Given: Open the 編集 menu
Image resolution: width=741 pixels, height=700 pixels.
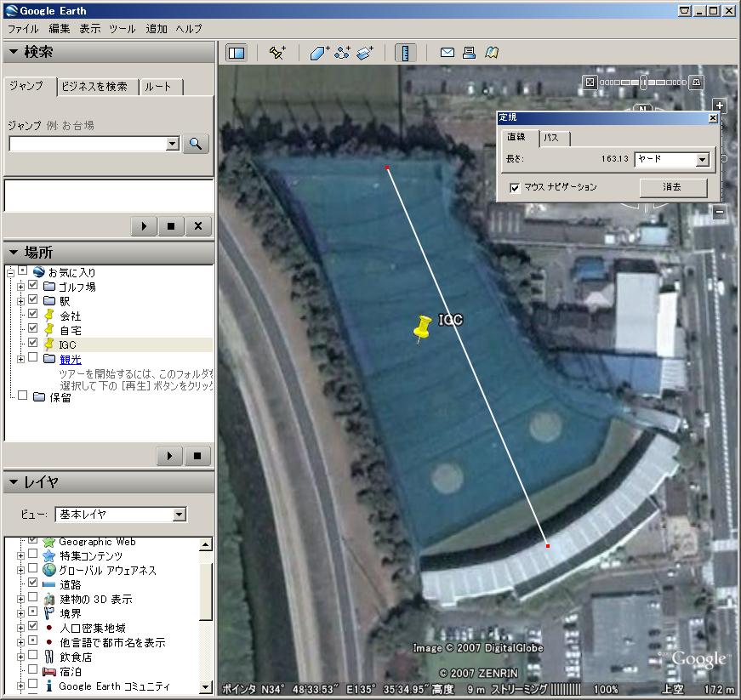Looking at the screenshot, I should pyautogui.click(x=59, y=29).
